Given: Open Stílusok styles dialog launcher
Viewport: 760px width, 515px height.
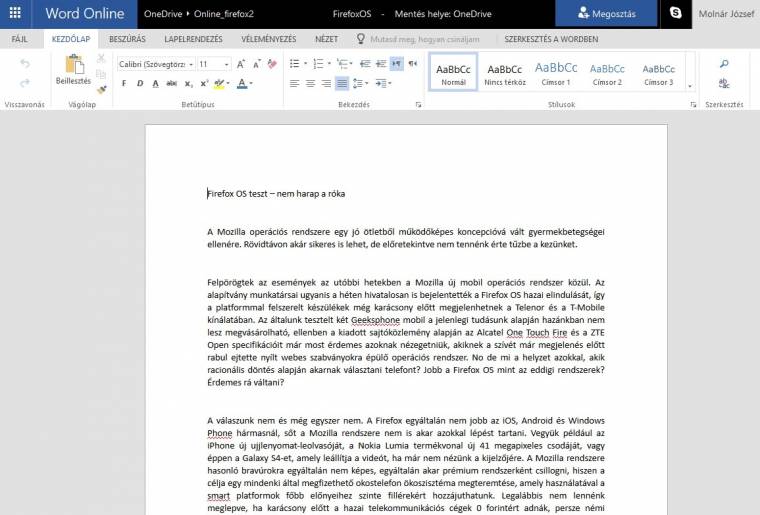Looking at the screenshot, I should pyautogui.click(x=693, y=105).
